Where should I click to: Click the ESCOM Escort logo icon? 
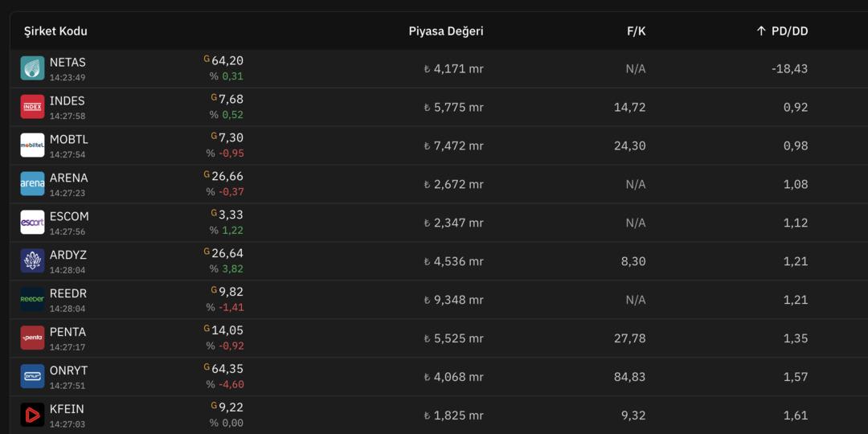click(x=32, y=223)
